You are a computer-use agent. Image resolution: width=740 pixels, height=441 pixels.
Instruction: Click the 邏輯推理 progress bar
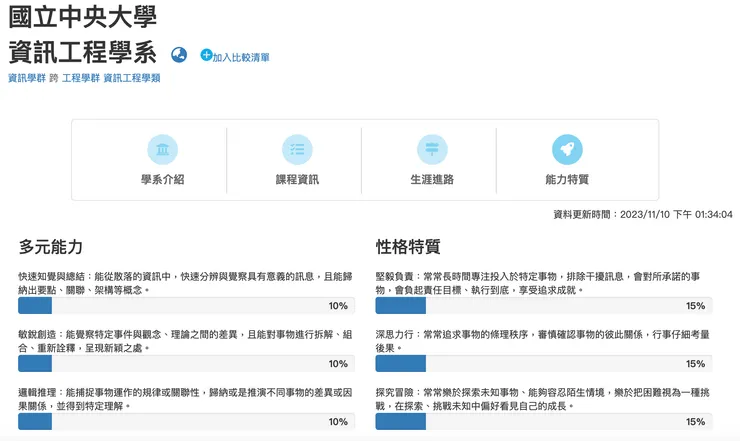(x=186, y=422)
